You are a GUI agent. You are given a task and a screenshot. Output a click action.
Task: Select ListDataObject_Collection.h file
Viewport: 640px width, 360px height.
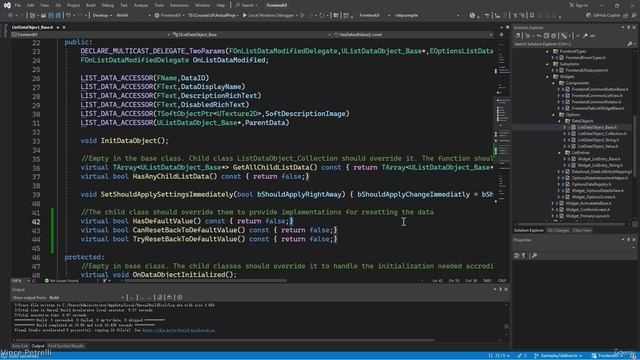pos(602,133)
